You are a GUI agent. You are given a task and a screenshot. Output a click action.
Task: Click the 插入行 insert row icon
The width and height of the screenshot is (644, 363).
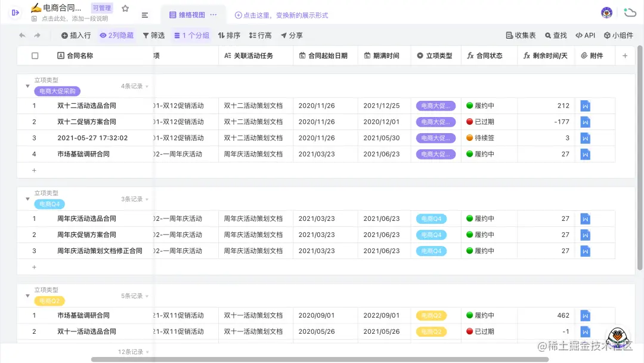(76, 35)
